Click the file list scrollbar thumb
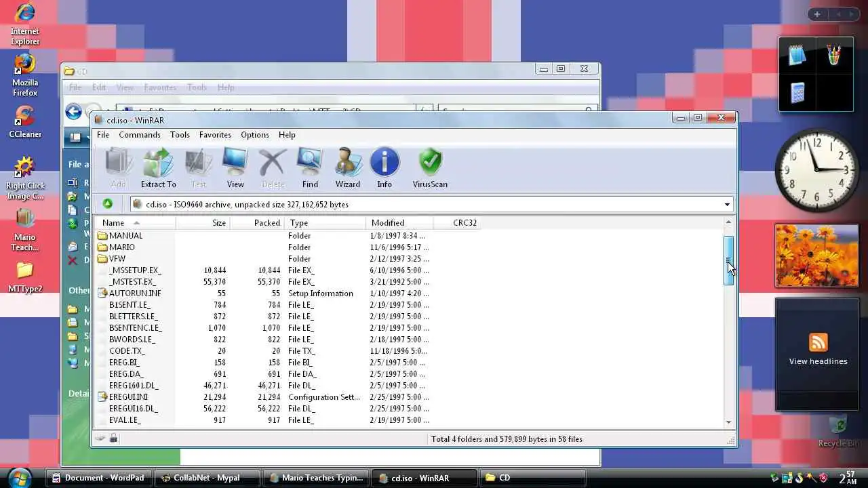Viewport: 868px width, 488px height. point(729,261)
